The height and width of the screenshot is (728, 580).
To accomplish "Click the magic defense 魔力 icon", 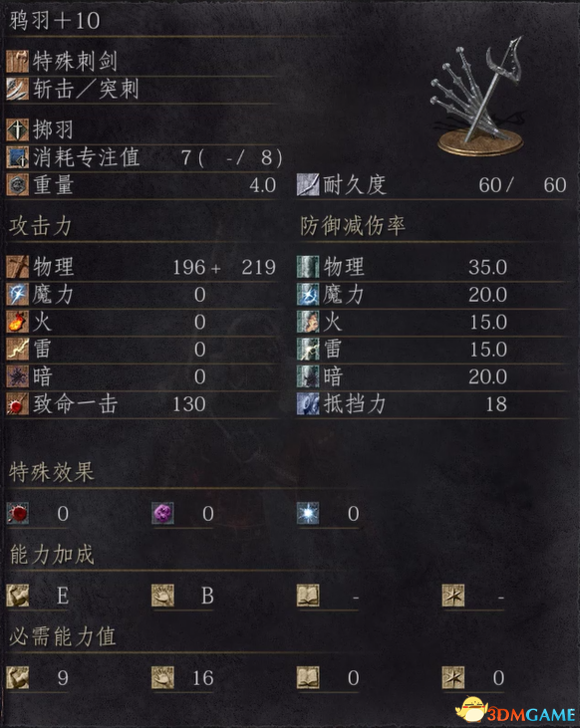I will (308, 294).
